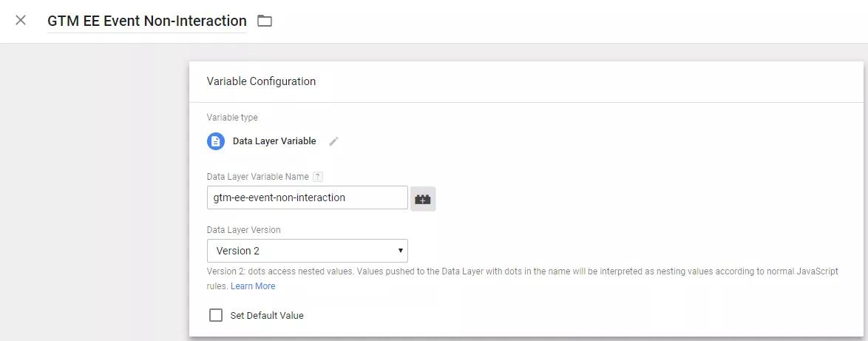Click the blue Data Layer Variable type icon

(x=216, y=141)
